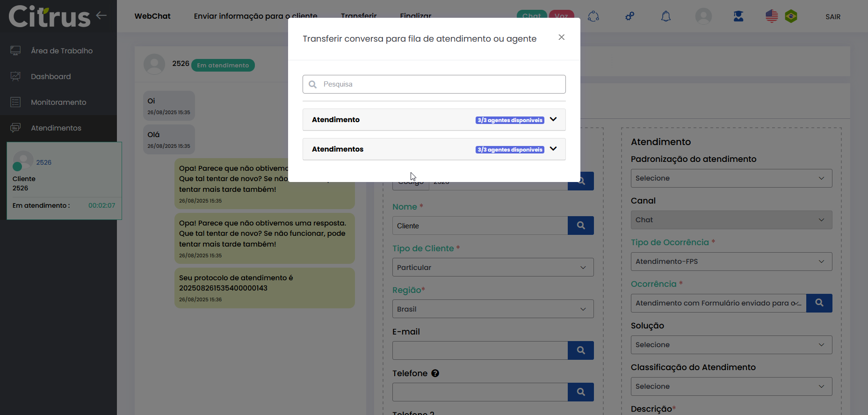Open the Tipo de Ocorrência dropdown
The image size is (868, 415).
(x=731, y=262)
